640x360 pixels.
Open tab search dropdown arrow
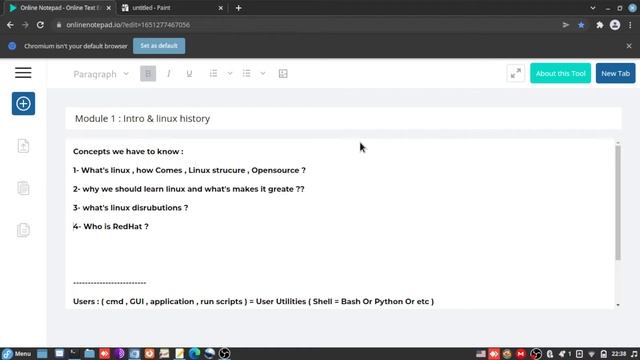(x=593, y=8)
